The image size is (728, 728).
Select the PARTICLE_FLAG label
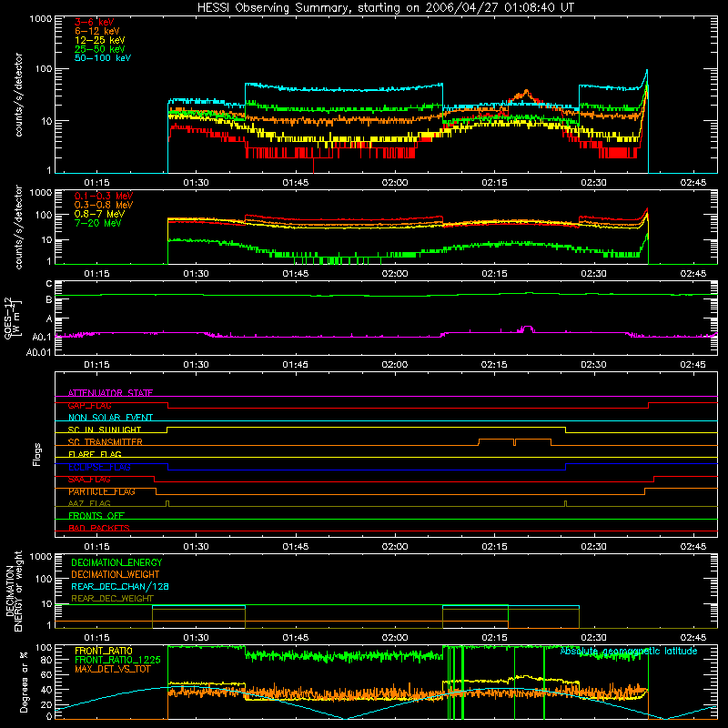(x=102, y=491)
